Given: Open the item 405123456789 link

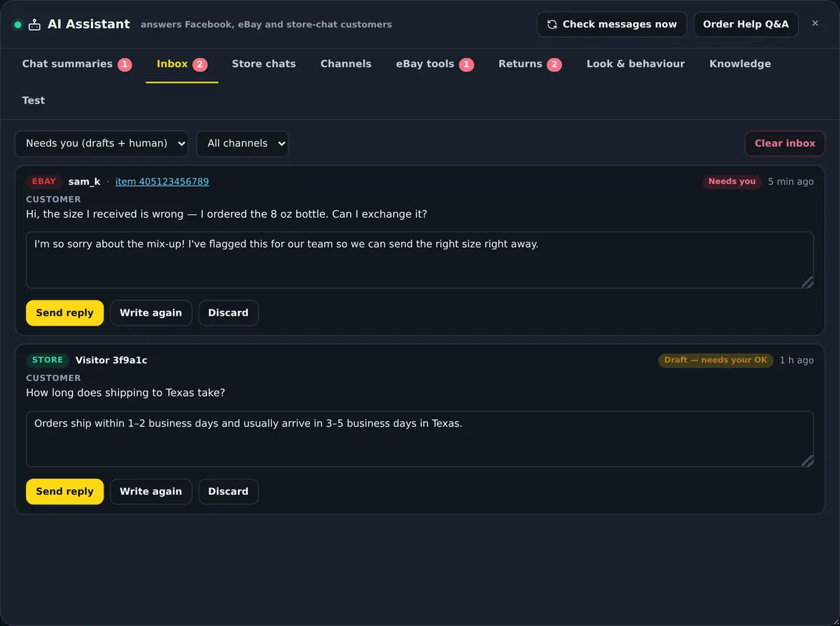Looking at the screenshot, I should point(162,182).
